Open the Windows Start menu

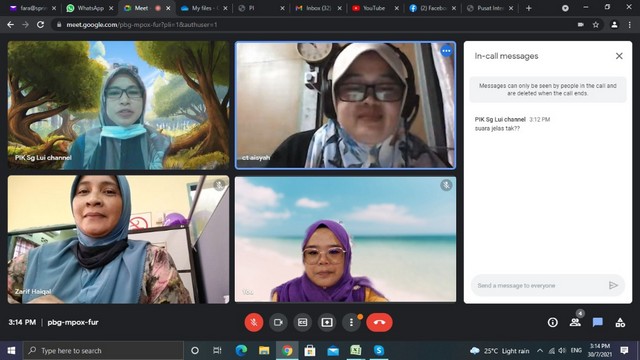11,350
